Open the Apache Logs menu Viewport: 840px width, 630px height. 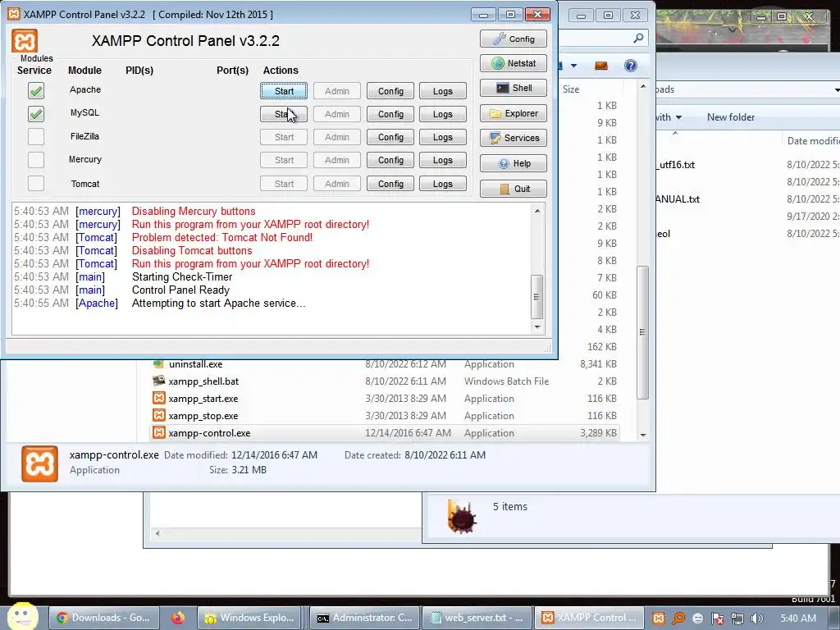(x=443, y=91)
